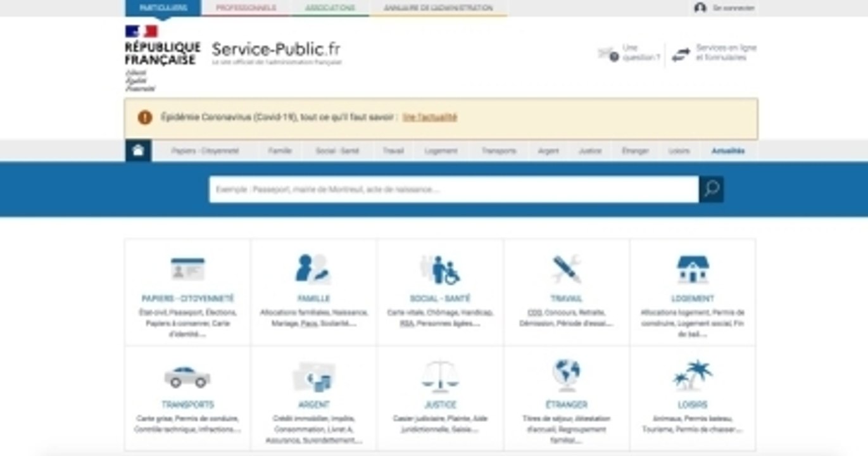Click Animaux, Permis bateau description text
Viewport: 868px width, 456px height.
click(x=693, y=424)
